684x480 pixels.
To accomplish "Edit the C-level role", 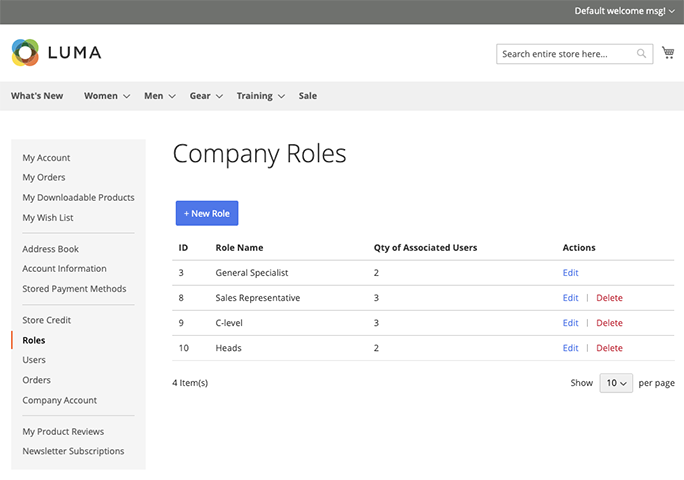I will [x=570, y=323].
